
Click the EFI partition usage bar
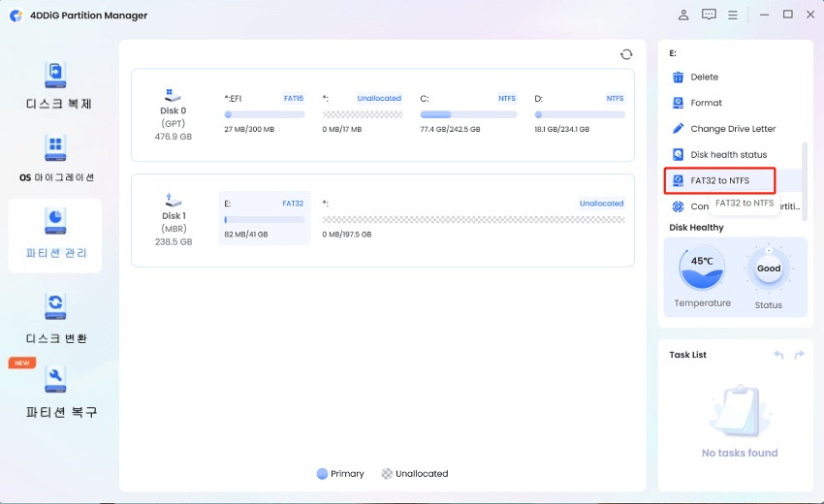(x=265, y=114)
